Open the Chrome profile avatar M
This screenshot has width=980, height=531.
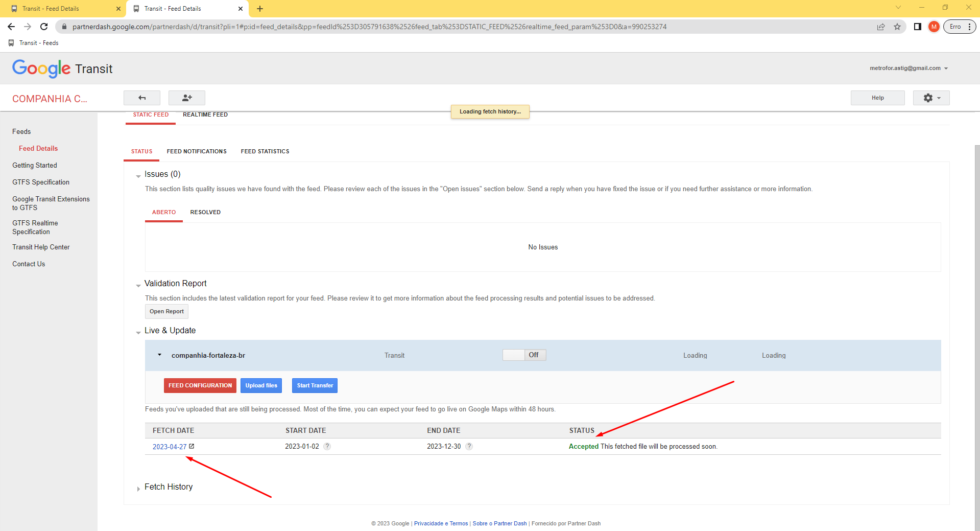[934, 27]
